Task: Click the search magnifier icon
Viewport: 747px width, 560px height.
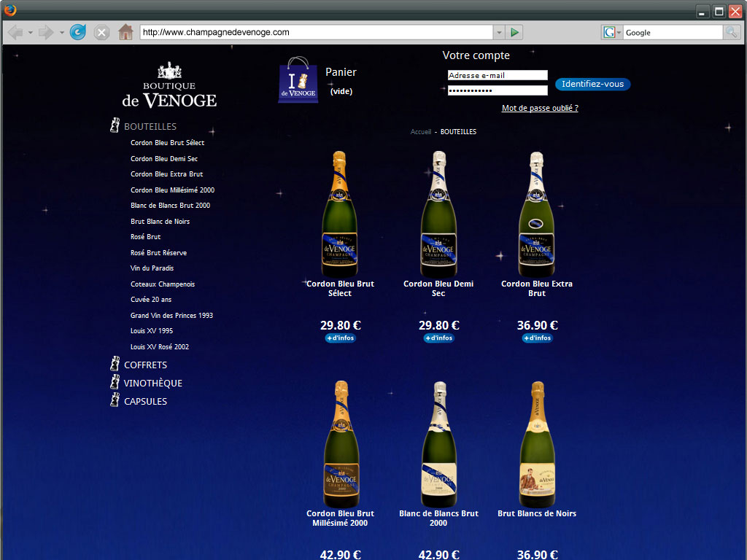Action: pos(731,32)
